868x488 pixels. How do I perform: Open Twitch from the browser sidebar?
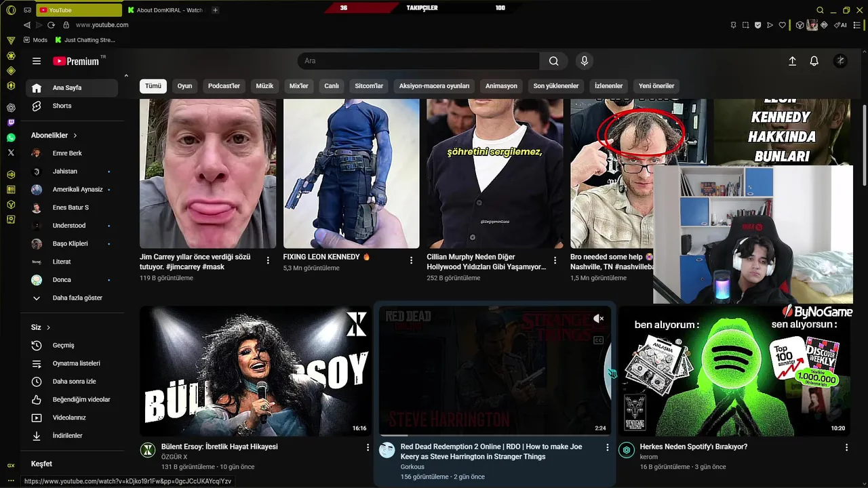[x=11, y=123]
